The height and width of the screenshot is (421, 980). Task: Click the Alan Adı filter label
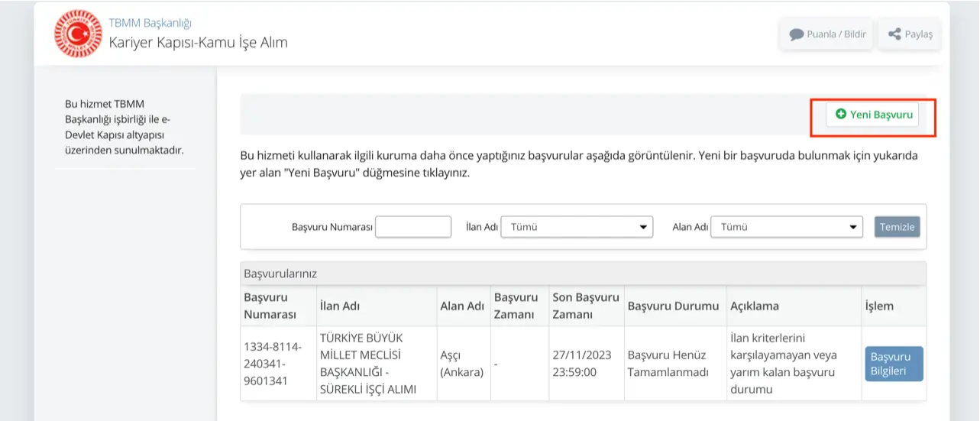point(691,227)
